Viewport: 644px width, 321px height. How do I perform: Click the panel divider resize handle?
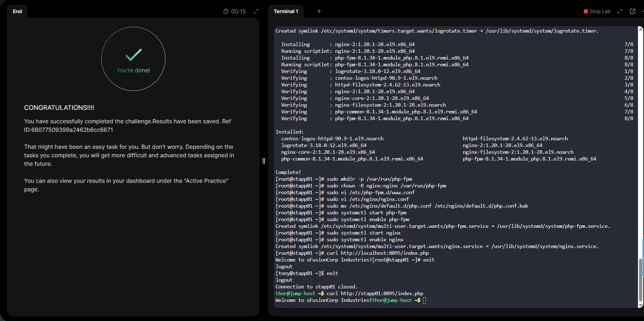pyautogui.click(x=264, y=161)
